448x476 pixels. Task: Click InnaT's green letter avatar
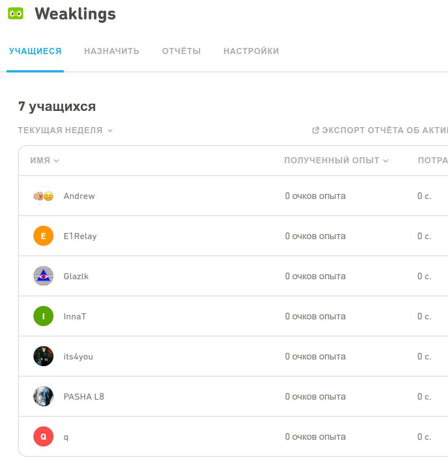coord(43,317)
